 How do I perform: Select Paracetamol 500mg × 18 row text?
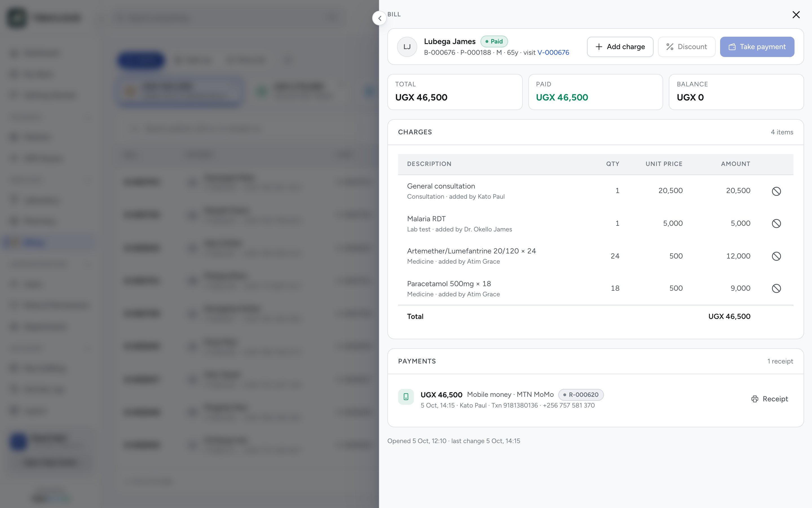click(449, 284)
